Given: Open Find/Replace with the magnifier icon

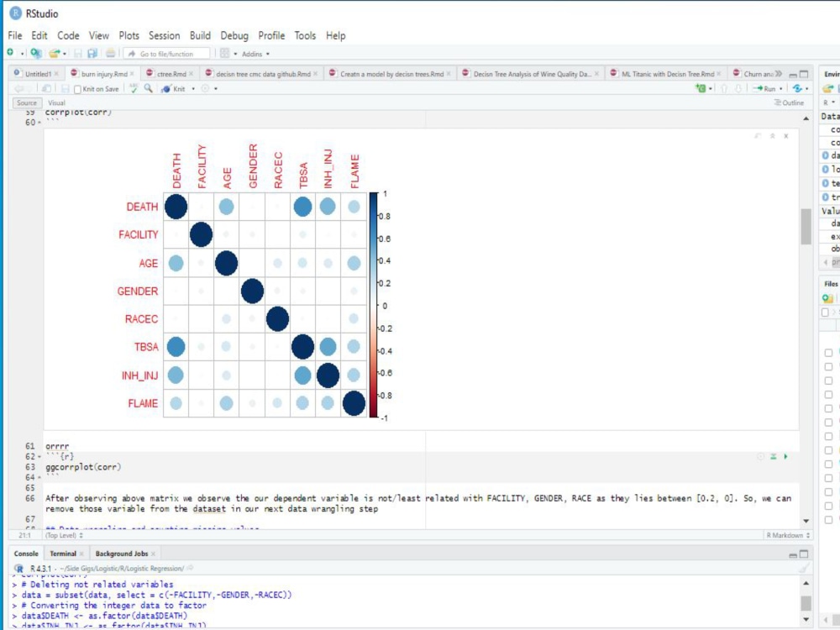Looking at the screenshot, I should tap(149, 88).
